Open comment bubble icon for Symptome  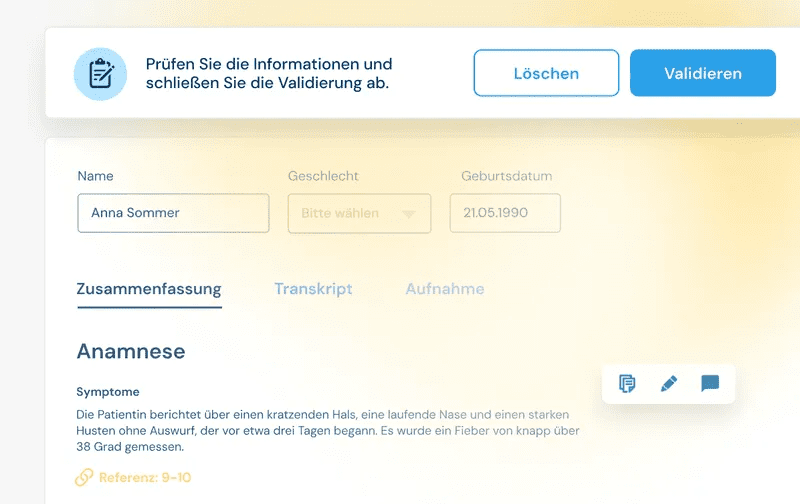[710, 383]
